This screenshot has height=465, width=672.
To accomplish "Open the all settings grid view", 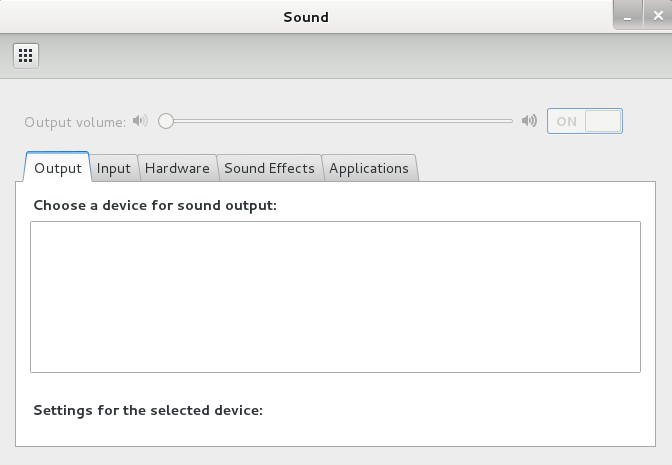I will coord(26,55).
